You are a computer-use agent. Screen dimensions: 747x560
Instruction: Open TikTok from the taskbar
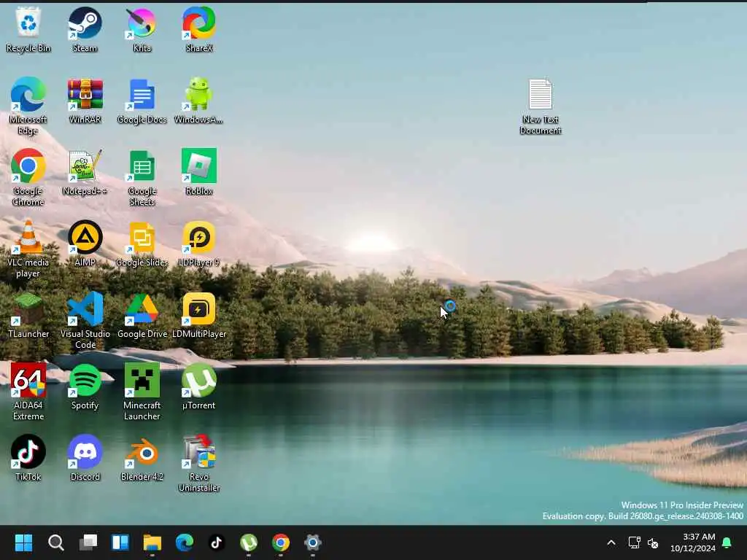[217, 542]
